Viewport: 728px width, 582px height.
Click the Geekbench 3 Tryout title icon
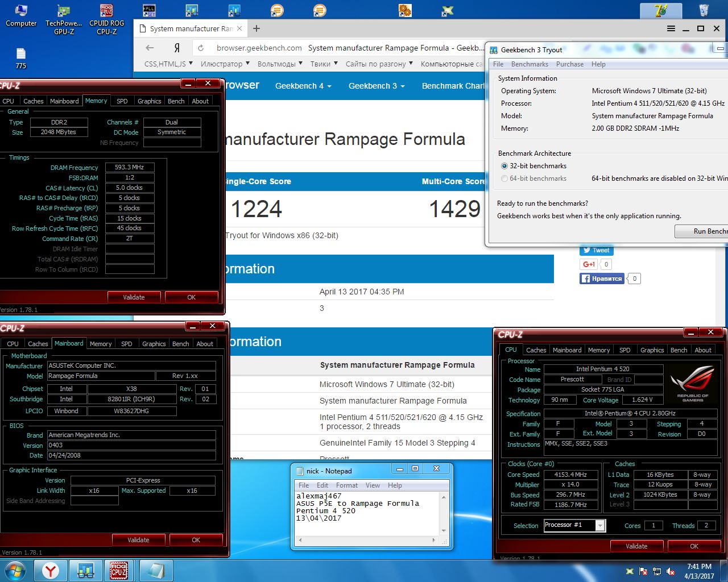pos(494,50)
